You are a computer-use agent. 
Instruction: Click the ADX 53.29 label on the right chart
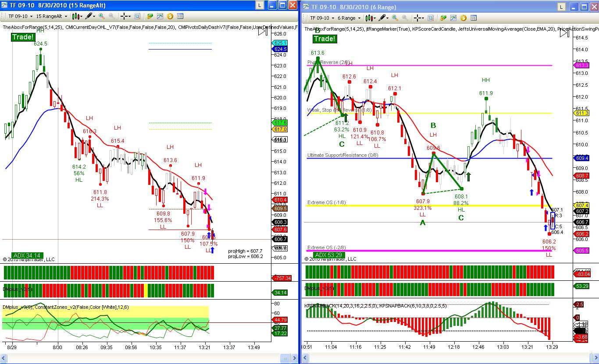[x=329, y=255]
